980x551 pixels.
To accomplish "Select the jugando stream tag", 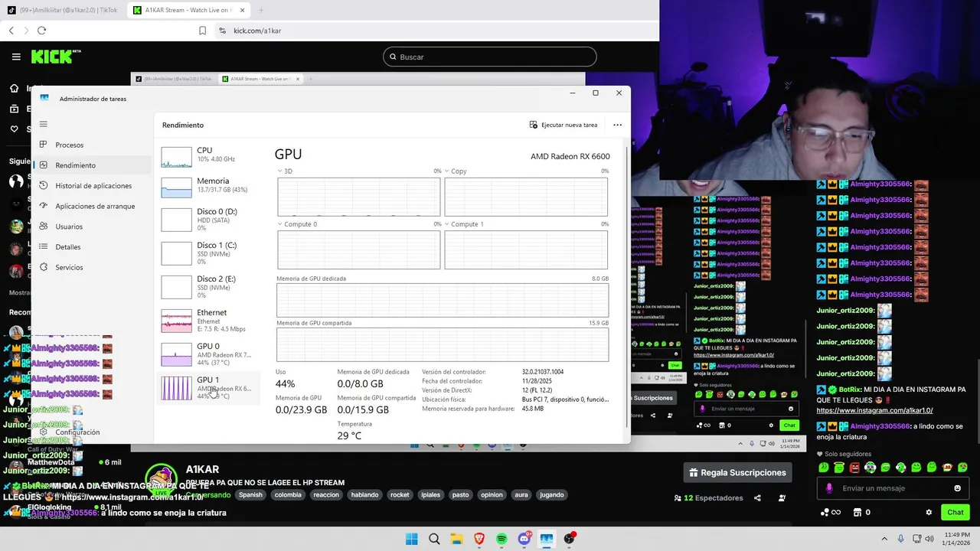I will coord(552,494).
